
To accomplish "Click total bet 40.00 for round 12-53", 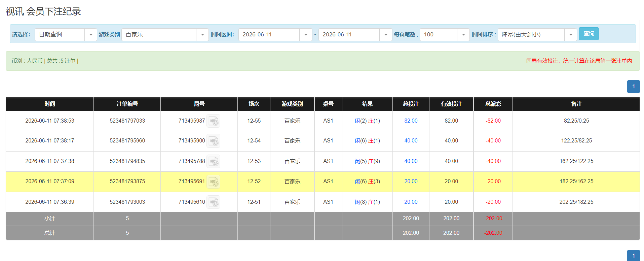I will (x=411, y=161).
